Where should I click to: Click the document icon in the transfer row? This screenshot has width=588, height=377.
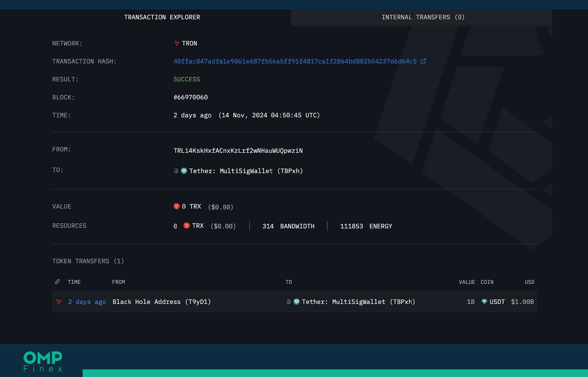click(289, 302)
